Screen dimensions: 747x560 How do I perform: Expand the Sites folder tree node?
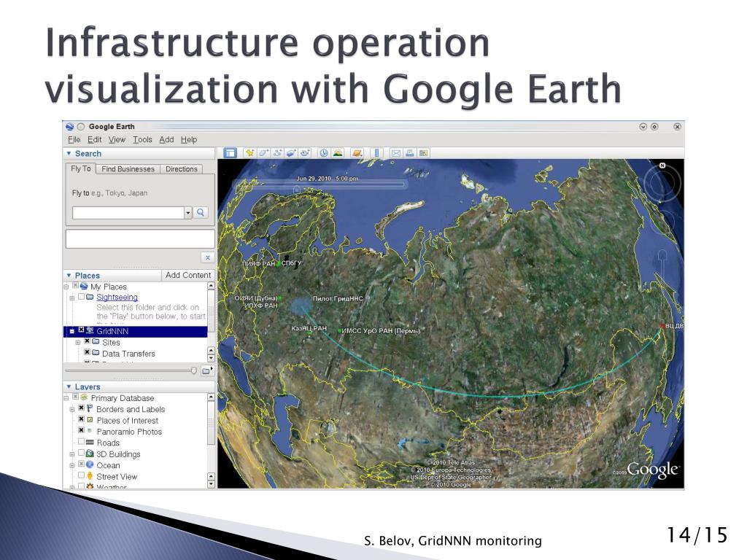click(x=77, y=343)
